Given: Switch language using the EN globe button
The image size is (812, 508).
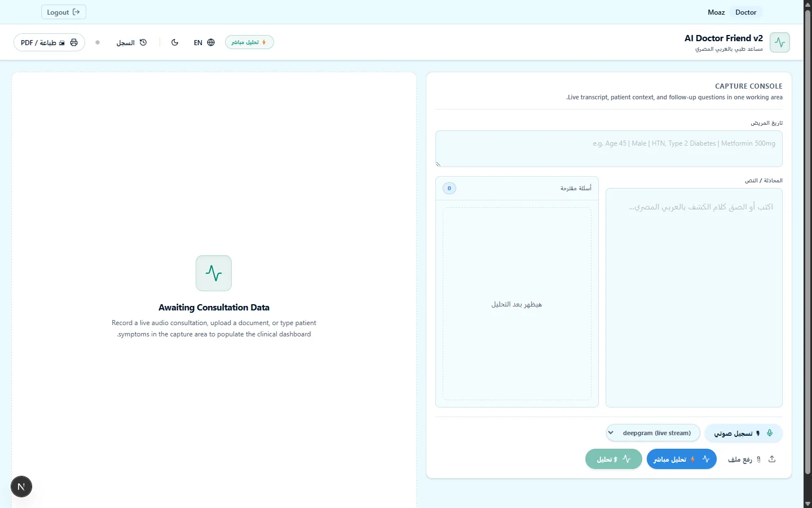Looking at the screenshot, I should pos(204,42).
